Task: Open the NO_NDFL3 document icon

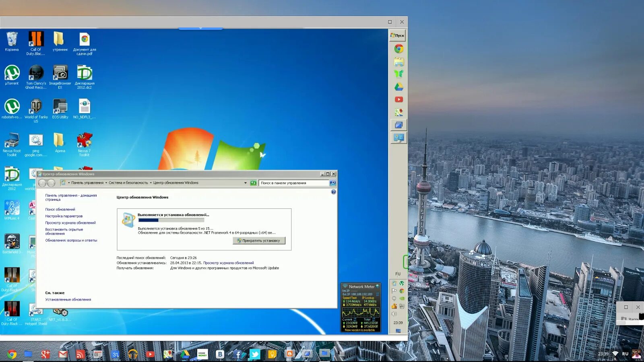Action: 85,109
